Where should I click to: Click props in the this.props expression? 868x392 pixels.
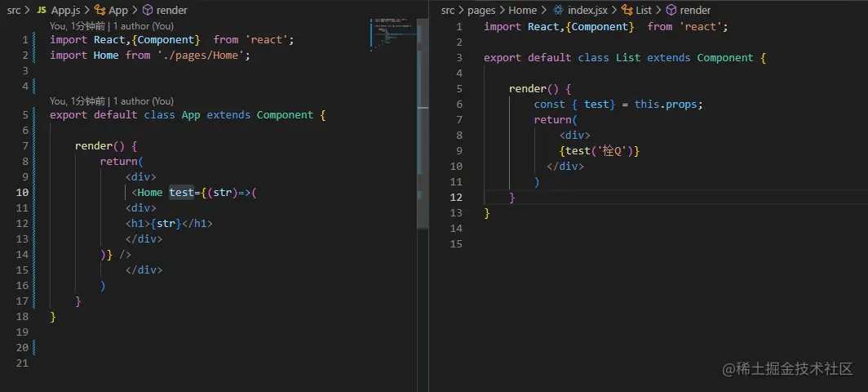(x=681, y=105)
